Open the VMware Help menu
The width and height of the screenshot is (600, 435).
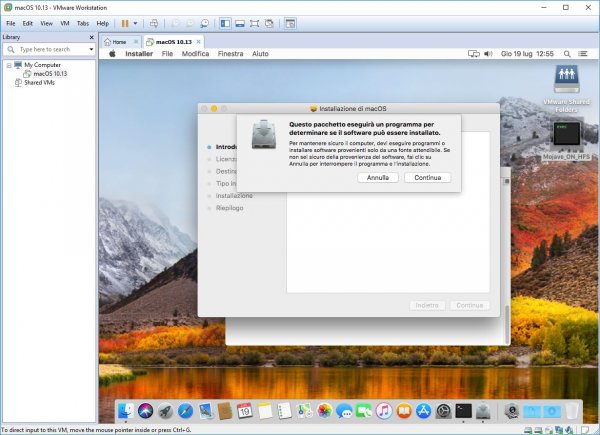point(103,23)
